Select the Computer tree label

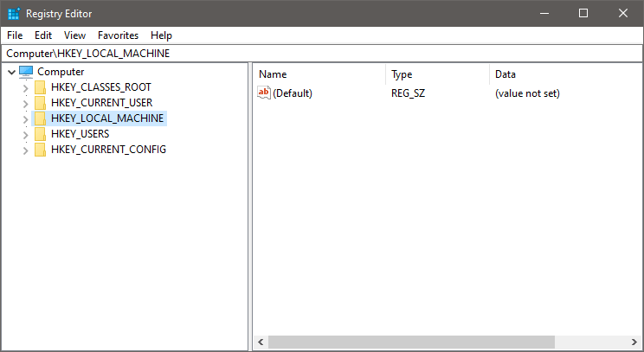61,72
